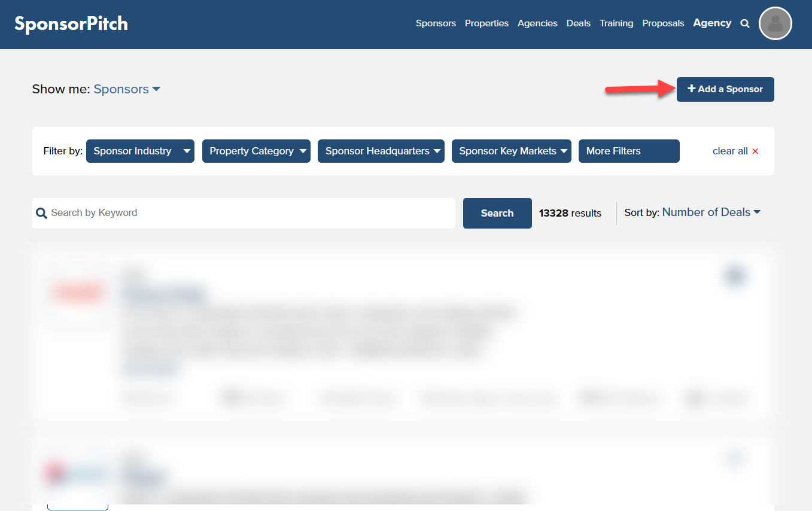Expand the Sponsor Industry filter
Screen dimensions: 812x511
(x=140, y=151)
